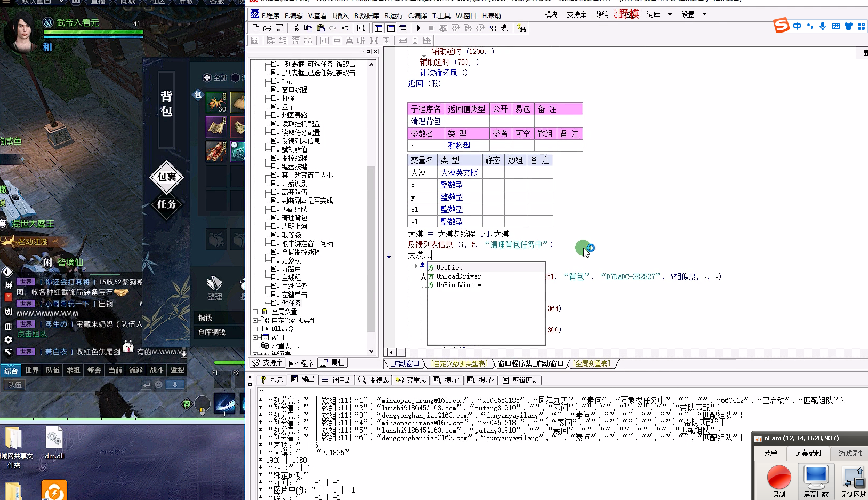Expand the Dll命令 tree node
The height and width of the screenshot is (500, 868).
coord(255,329)
